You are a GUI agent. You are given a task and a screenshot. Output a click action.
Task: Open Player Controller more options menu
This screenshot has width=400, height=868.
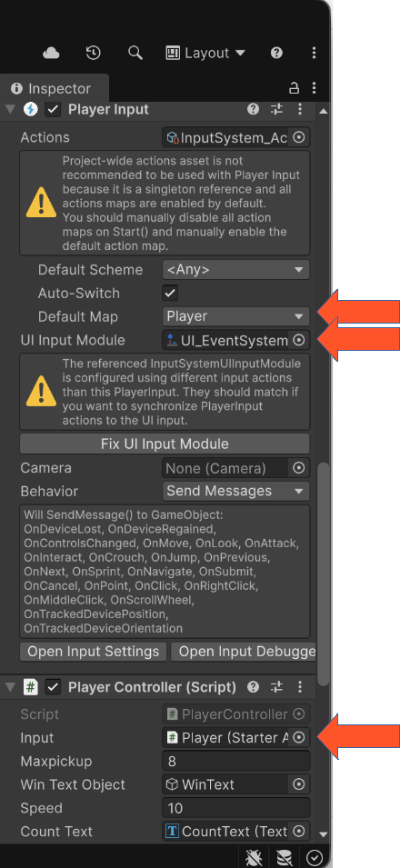click(300, 687)
